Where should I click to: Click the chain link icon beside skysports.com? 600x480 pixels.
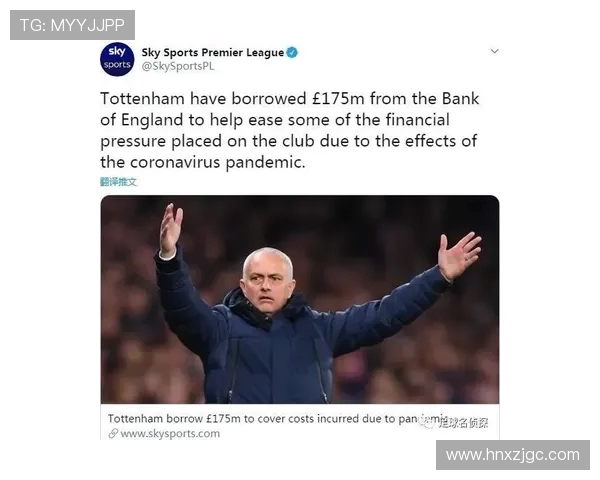(113, 433)
